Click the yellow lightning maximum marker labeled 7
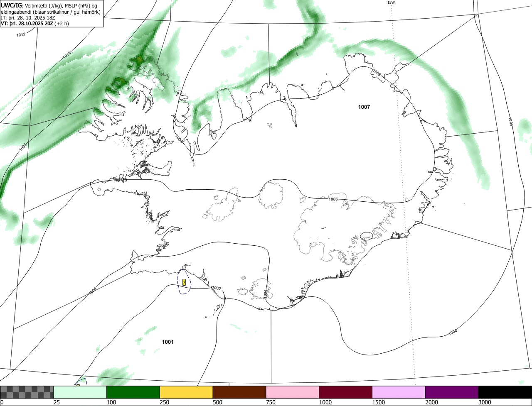Viewport: 532px width, 406px height. [x=184, y=282]
